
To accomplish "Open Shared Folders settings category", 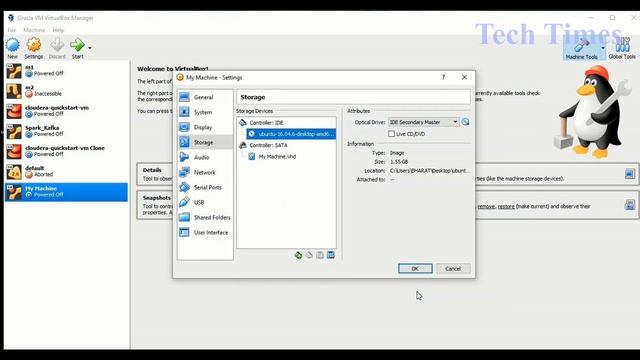I will click(x=205, y=218).
